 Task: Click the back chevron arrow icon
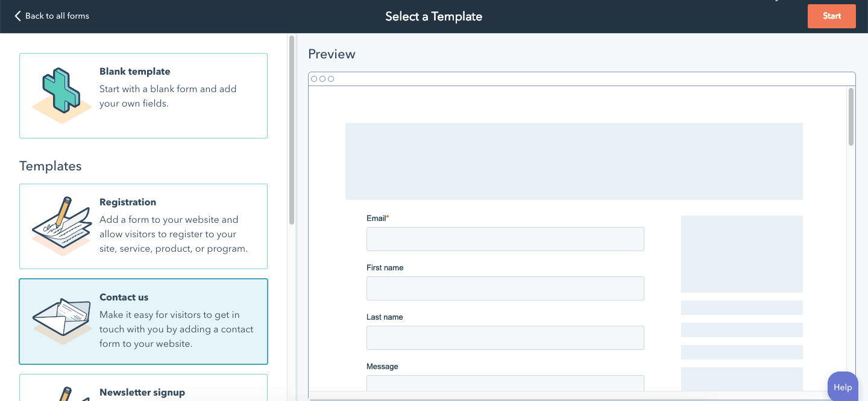point(17,16)
